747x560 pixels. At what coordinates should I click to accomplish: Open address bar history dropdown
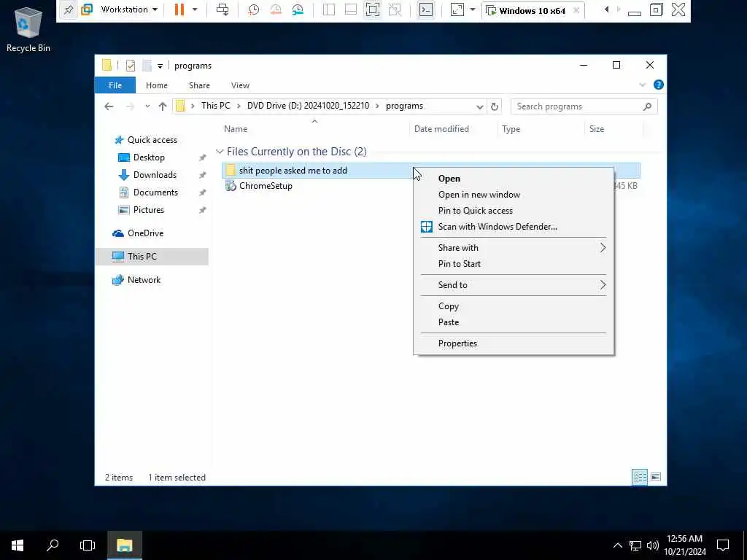click(x=480, y=106)
